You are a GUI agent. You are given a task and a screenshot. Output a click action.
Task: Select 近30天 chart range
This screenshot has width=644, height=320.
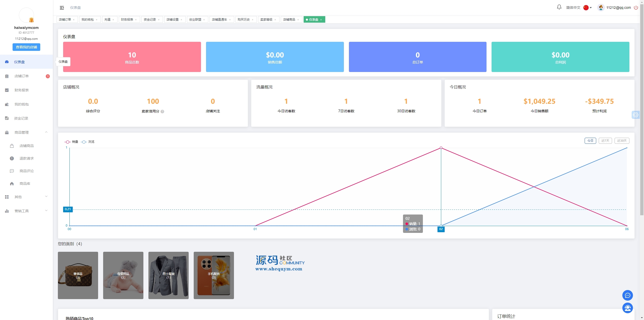pyautogui.click(x=622, y=141)
